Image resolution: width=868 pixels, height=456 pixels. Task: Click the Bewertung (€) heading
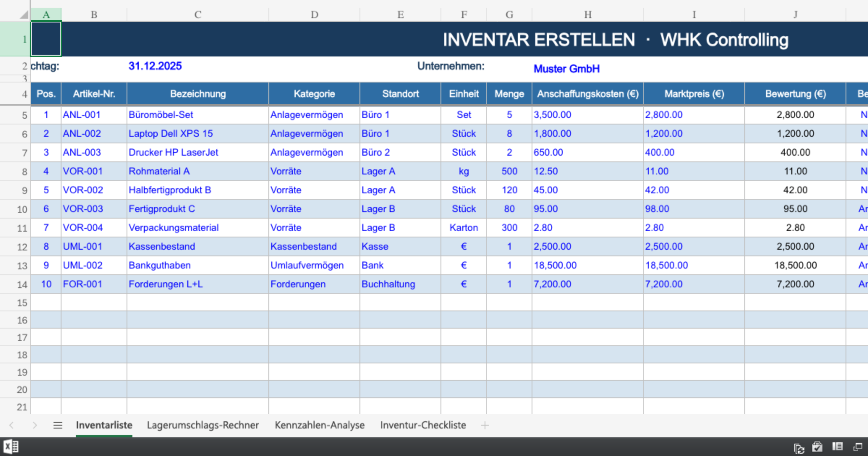795,94
